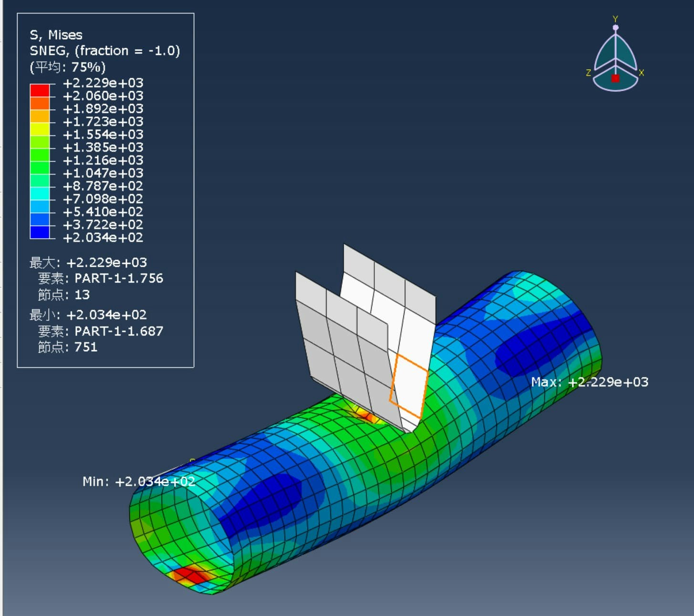Click the '(平均: 75%)' averaging label
694x616 pixels.
68,67
